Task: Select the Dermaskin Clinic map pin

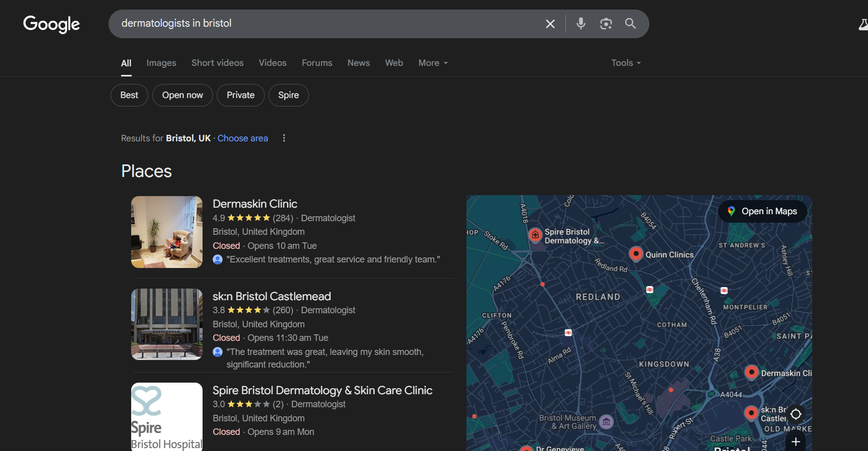Action: pyautogui.click(x=751, y=373)
